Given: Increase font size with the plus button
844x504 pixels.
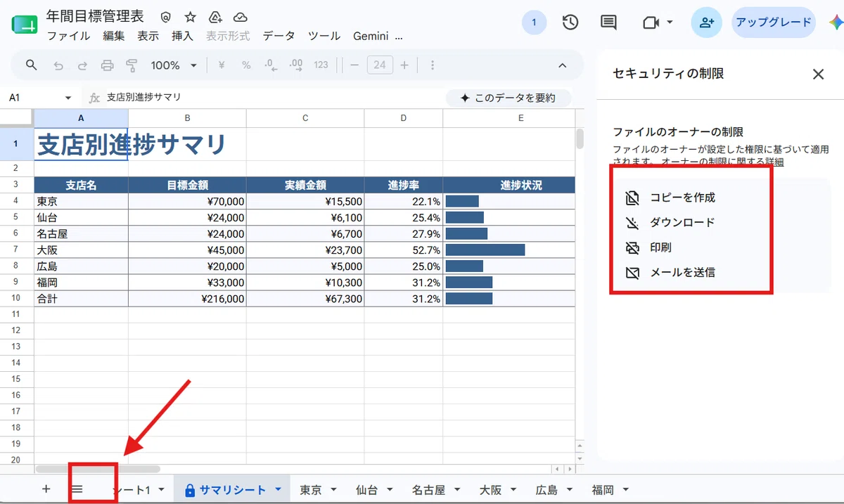Looking at the screenshot, I should [404, 65].
